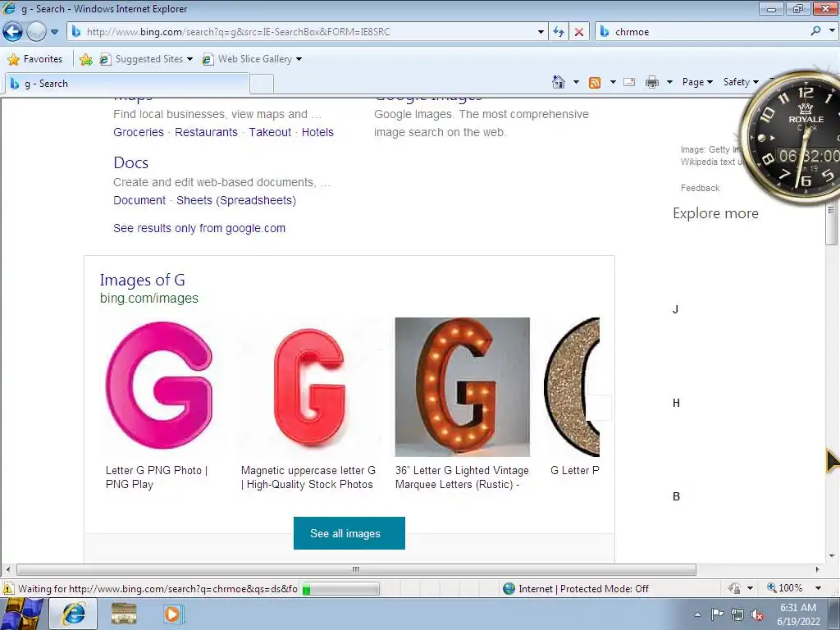Click the vertical scrollbar down arrow
The width and height of the screenshot is (840, 630).
click(832, 557)
